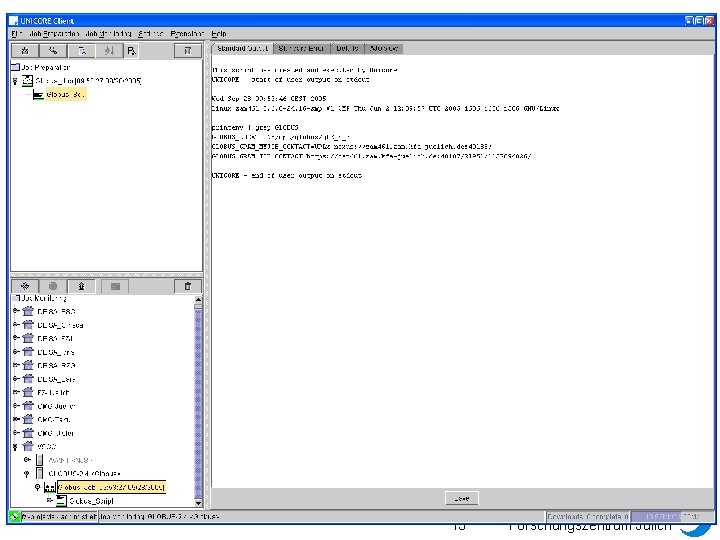The width and height of the screenshot is (720, 540).
Task: Click the second Job Preparation toolbar button
Action: pyautogui.click(x=53, y=51)
